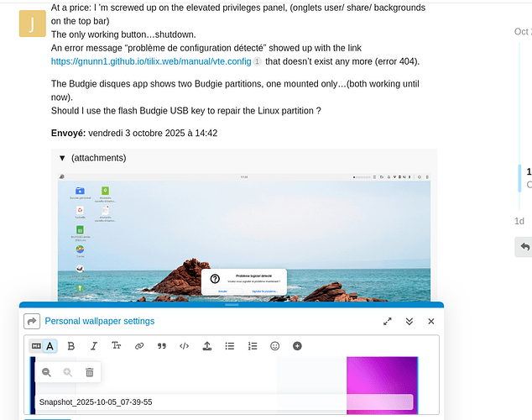This screenshot has width=532, height=420.
Task: Click the (attachments) label
Action: pos(99,158)
